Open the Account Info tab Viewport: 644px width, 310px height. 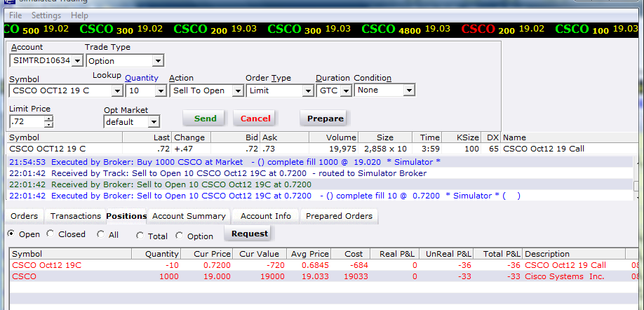tap(266, 216)
